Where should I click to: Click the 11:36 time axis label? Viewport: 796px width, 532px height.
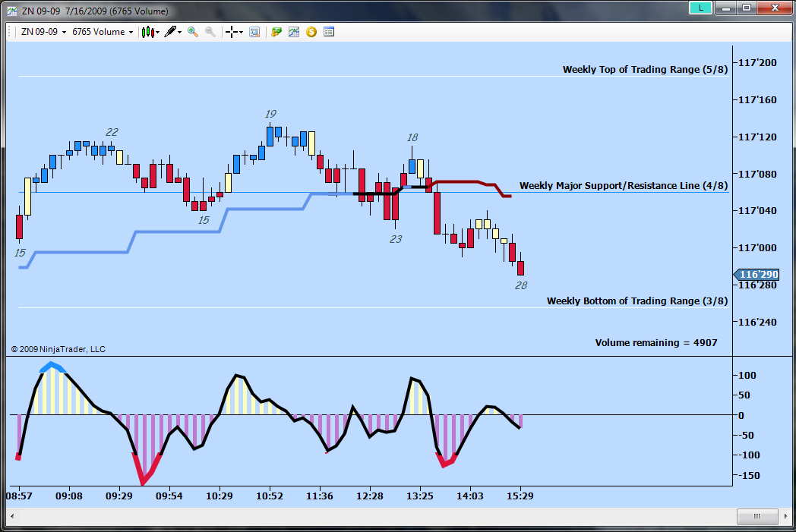pos(319,496)
